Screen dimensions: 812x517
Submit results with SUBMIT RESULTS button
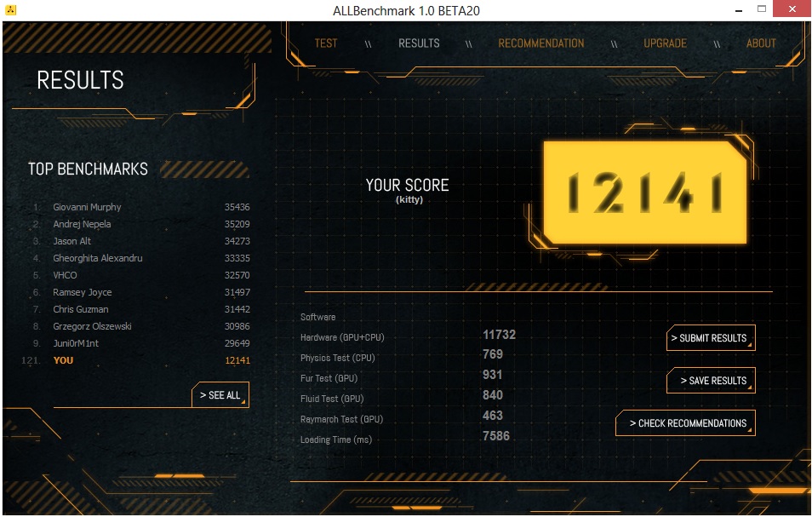point(711,338)
